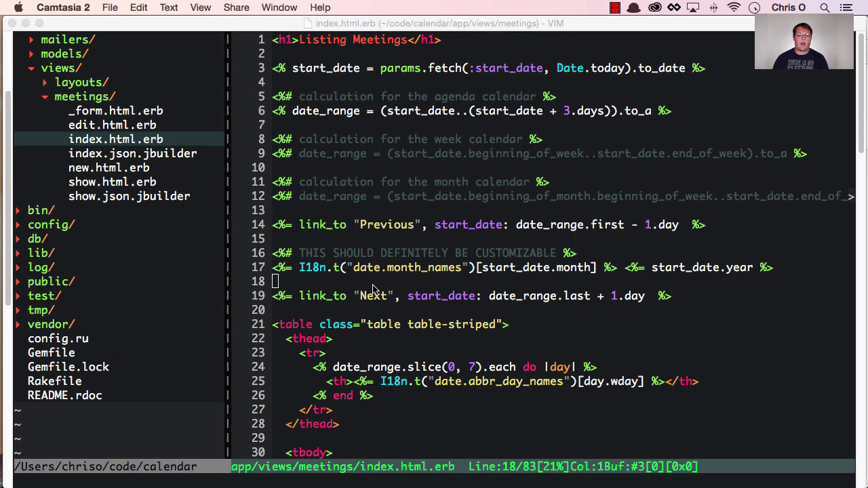Open the Creative Cloud menu bar icon
The width and height of the screenshot is (868, 488).
pyautogui.click(x=654, y=7)
